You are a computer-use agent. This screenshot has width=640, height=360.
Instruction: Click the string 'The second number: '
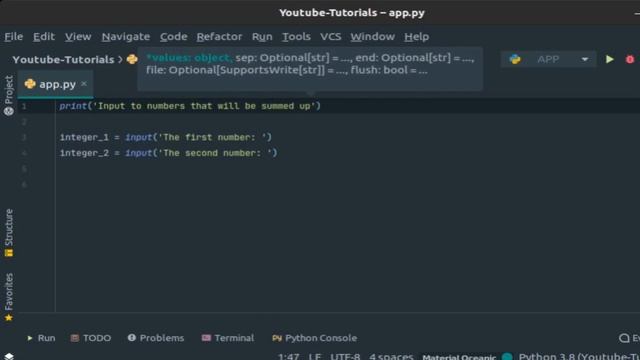click(x=215, y=153)
